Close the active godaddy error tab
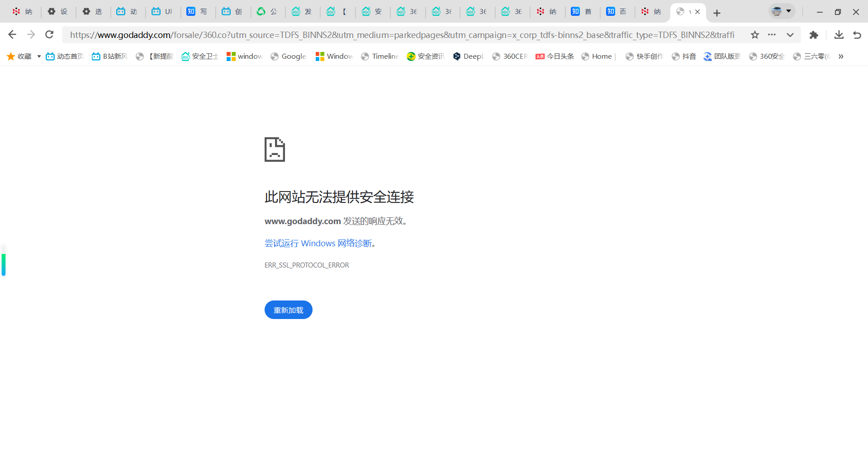Image resolution: width=868 pixels, height=460 pixels. coord(697,12)
